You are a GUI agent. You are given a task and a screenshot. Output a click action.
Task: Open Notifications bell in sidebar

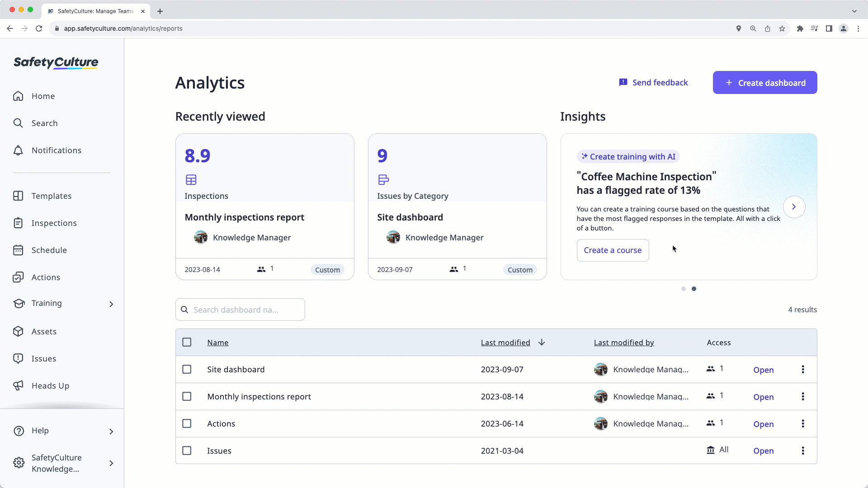(18, 150)
